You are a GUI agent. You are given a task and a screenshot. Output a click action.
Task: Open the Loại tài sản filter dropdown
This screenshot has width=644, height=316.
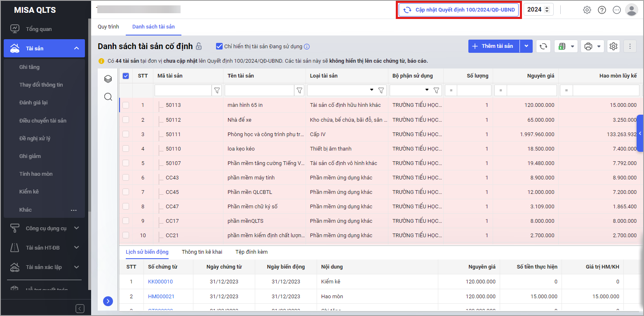tap(371, 90)
